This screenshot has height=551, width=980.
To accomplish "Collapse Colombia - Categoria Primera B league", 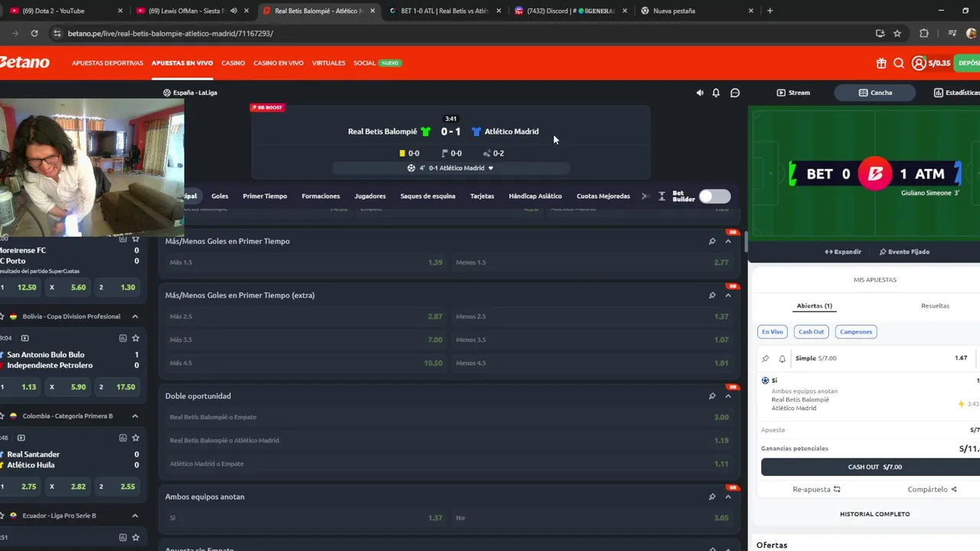I will point(135,416).
